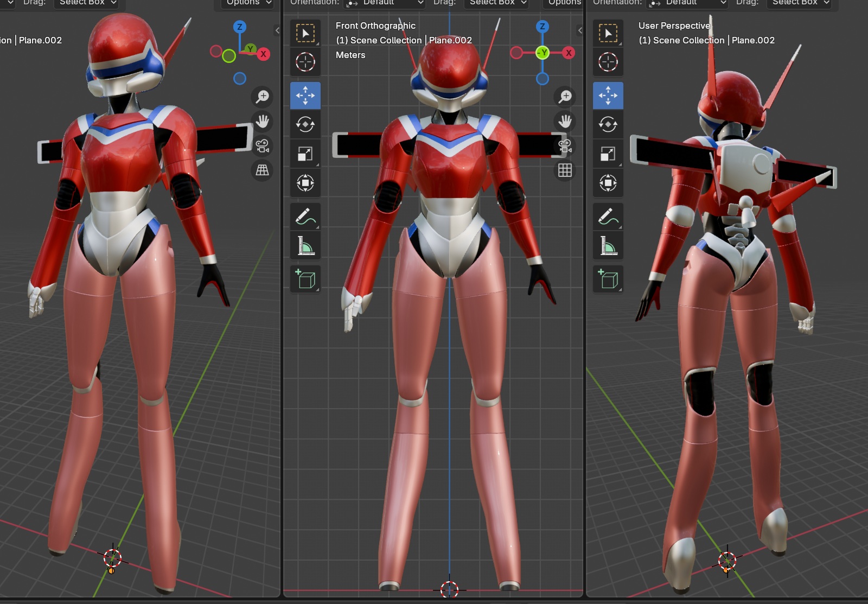
Task: Click the pan hand icon in middle viewport
Action: pyautogui.click(x=565, y=121)
